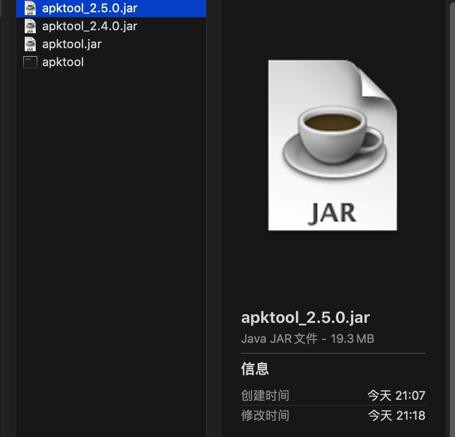455x437 pixels.
Task: Click the 修改时间 label
Action: [x=265, y=416]
